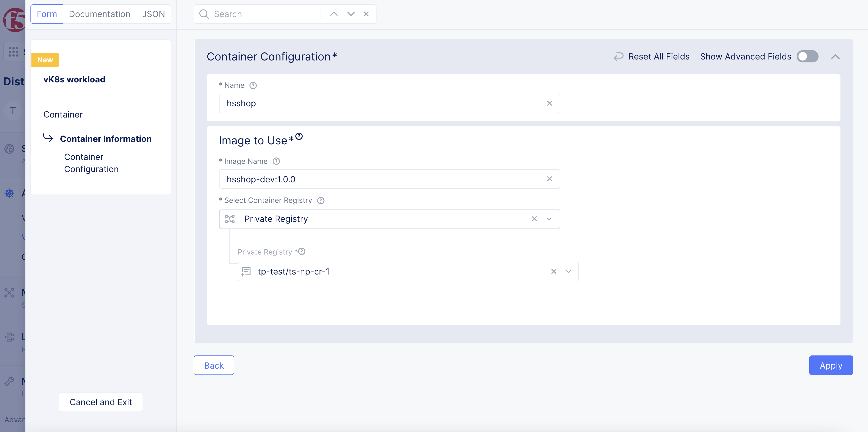This screenshot has height=432, width=868.
Task: Enable Show Advanced Fields
Action: point(807,56)
